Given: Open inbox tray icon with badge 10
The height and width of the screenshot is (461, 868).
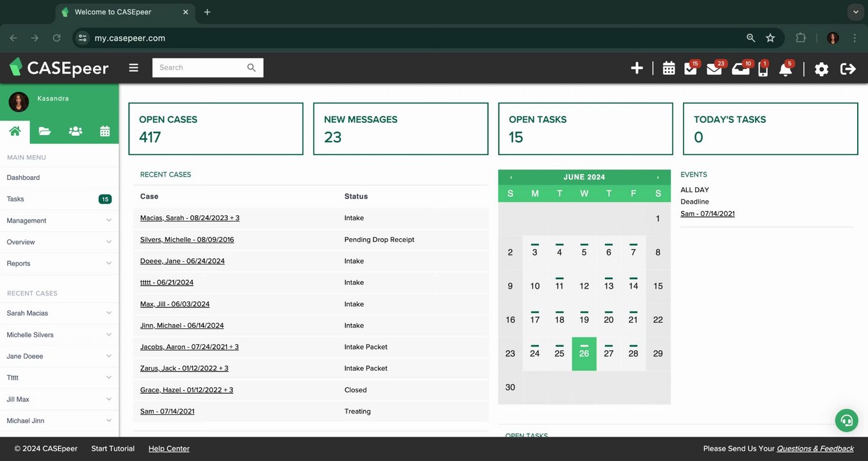Looking at the screenshot, I should tap(741, 69).
